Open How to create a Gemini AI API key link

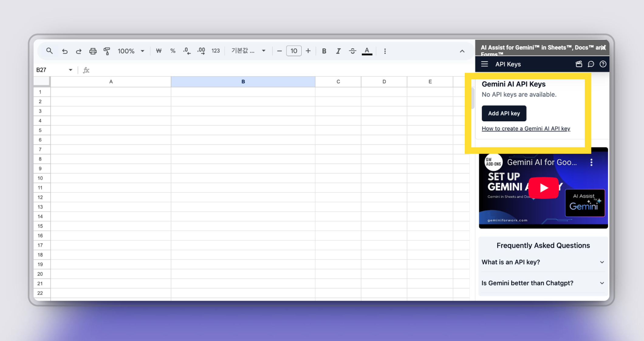(x=526, y=129)
